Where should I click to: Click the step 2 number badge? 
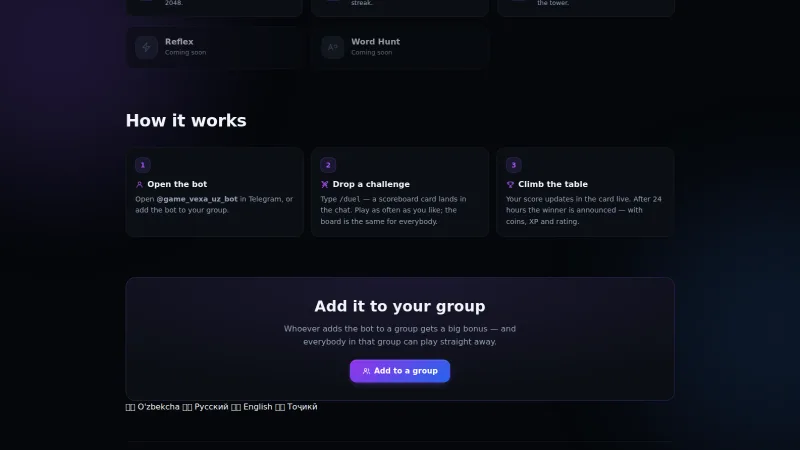pos(328,165)
